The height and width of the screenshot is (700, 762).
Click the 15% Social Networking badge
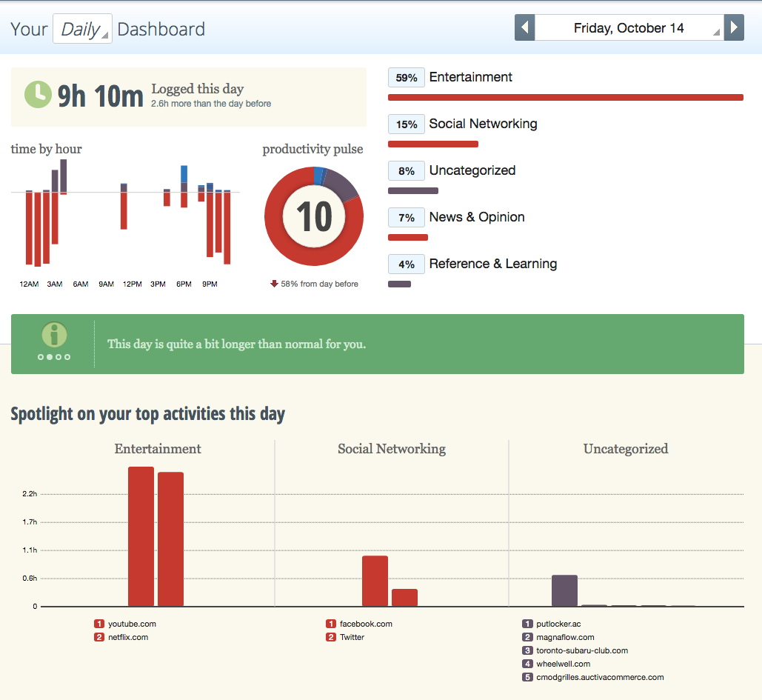pyautogui.click(x=407, y=124)
